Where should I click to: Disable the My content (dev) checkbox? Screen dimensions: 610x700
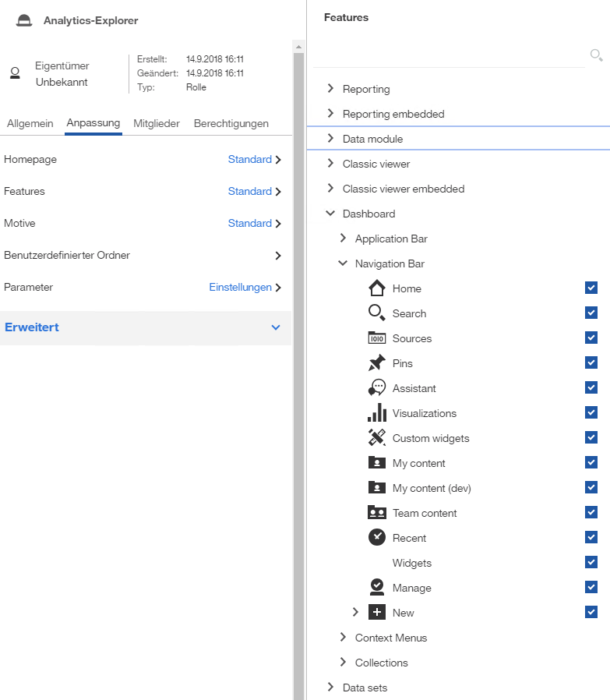point(591,488)
